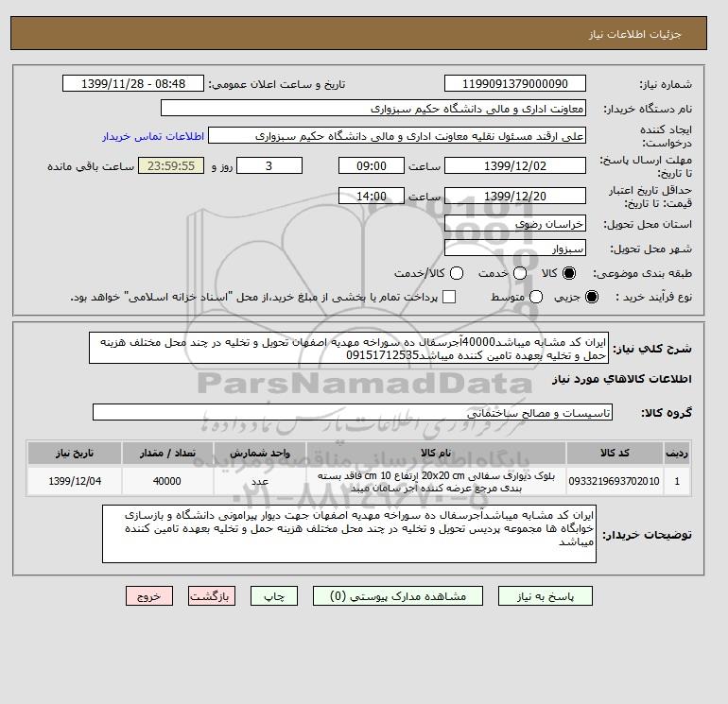Click delivery province field خراسان رضوی
This screenshot has width=728, height=704.
click(515, 224)
